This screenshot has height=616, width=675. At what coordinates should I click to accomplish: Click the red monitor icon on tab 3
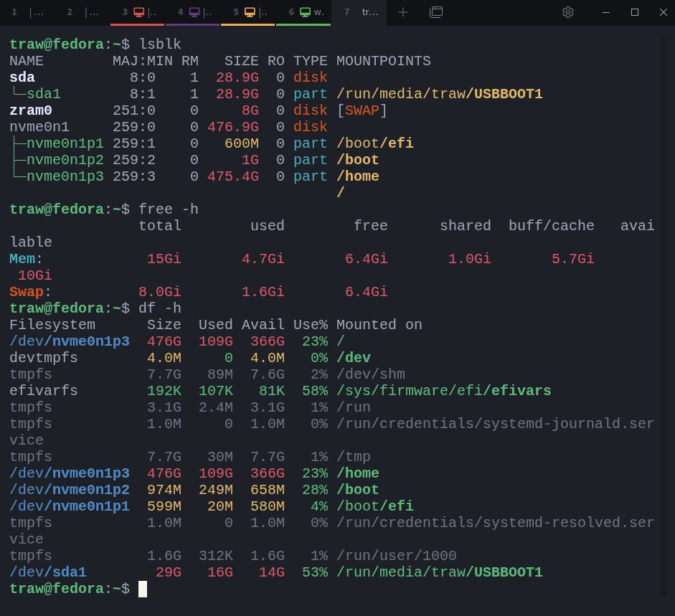click(138, 12)
